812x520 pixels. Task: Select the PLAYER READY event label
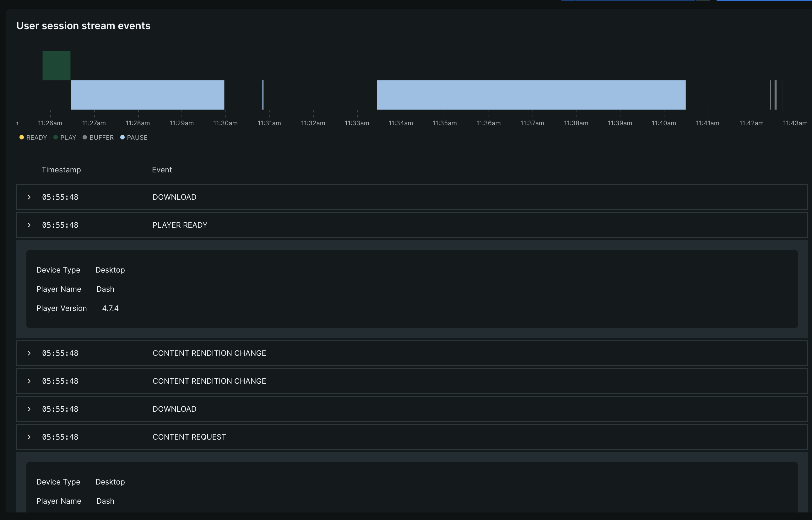180,225
